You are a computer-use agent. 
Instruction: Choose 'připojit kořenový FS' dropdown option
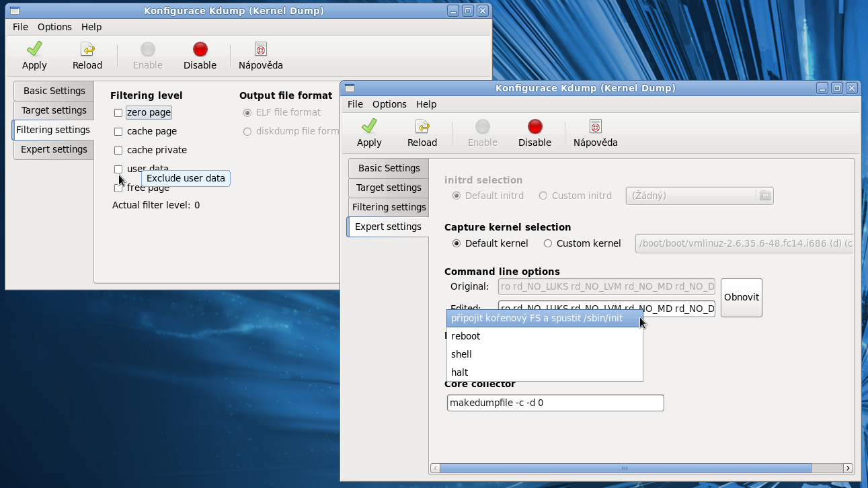coord(545,318)
